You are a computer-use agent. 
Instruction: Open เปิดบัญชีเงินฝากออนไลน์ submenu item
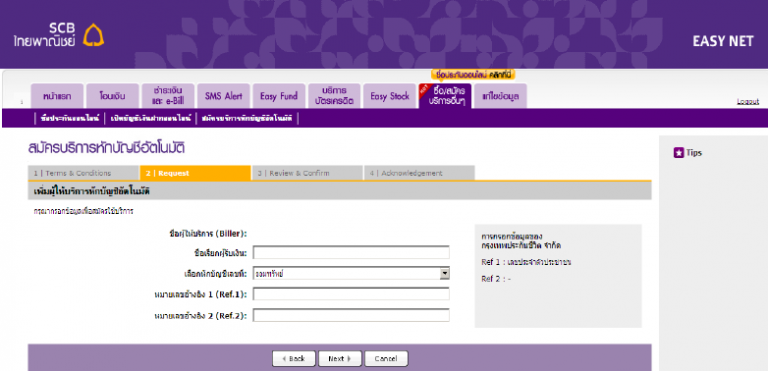[151, 118]
